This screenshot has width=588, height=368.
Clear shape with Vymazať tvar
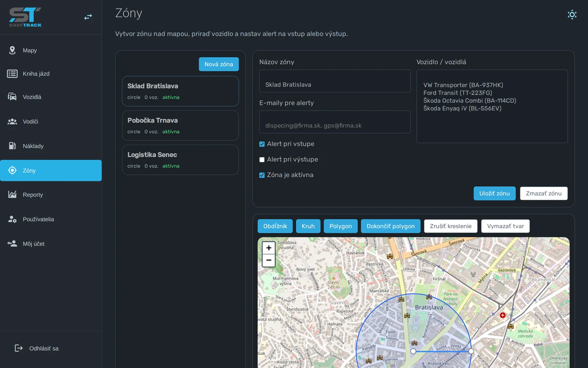coord(505,226)
